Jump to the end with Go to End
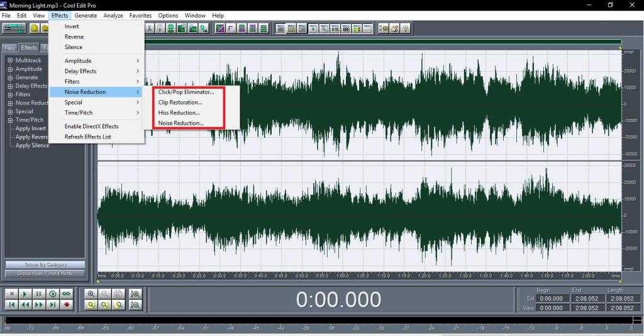644x336 pixels. [x=53, y=305]
